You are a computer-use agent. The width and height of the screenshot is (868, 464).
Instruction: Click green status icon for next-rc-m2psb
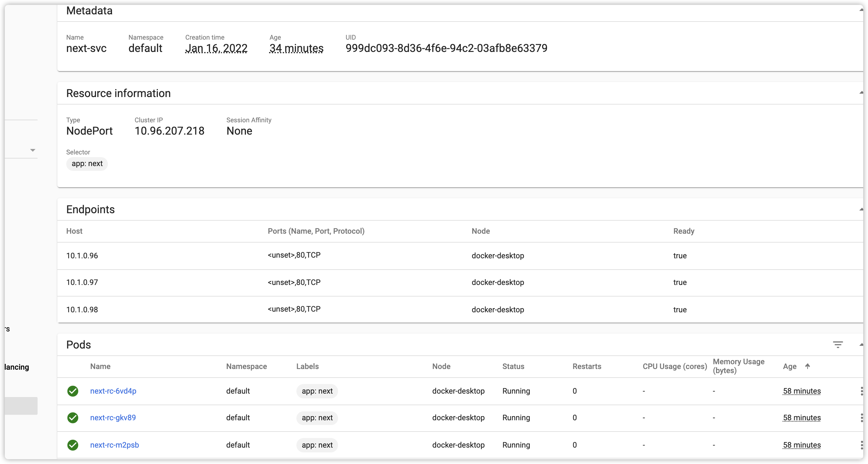tap(73, 445)
